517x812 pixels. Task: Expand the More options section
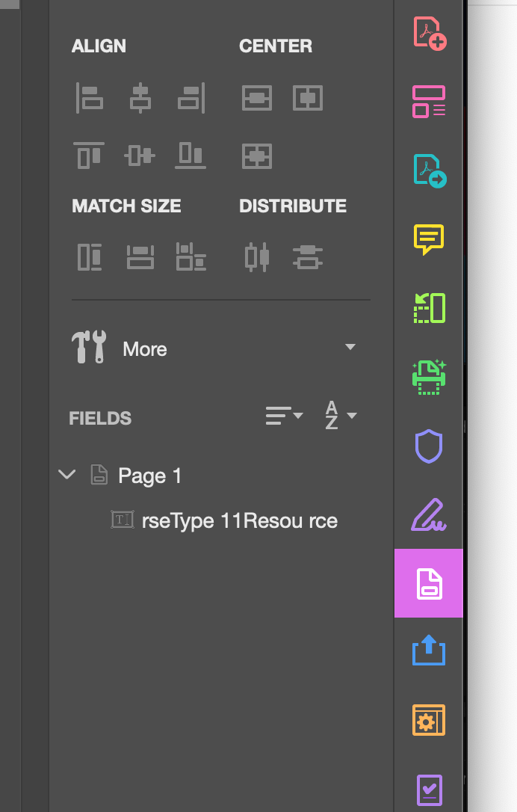click(349, 347)
